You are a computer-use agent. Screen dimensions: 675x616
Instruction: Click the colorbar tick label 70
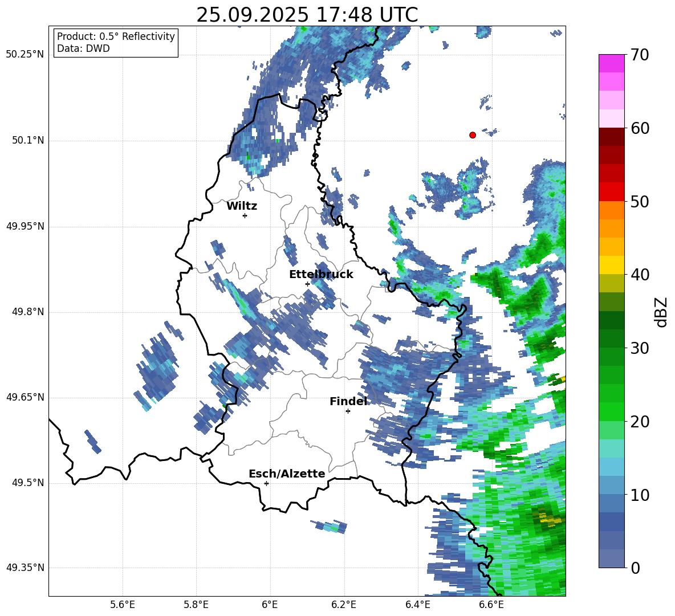point(640,55)
